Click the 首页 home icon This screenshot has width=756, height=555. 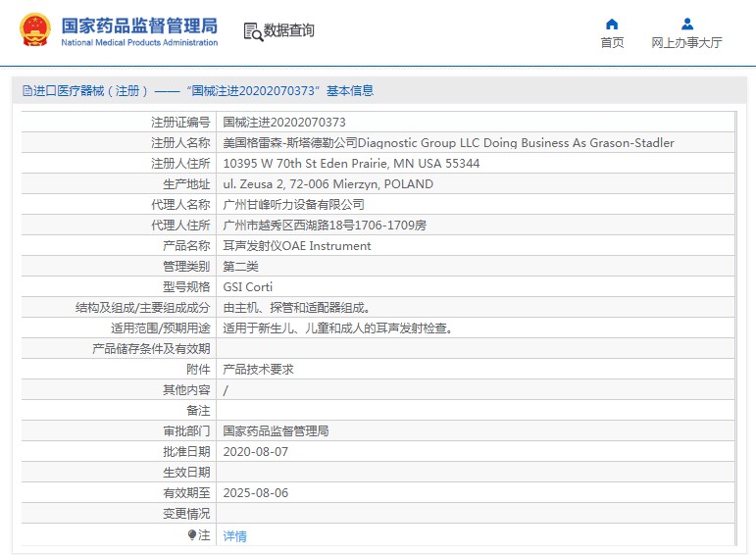(612, 25)
